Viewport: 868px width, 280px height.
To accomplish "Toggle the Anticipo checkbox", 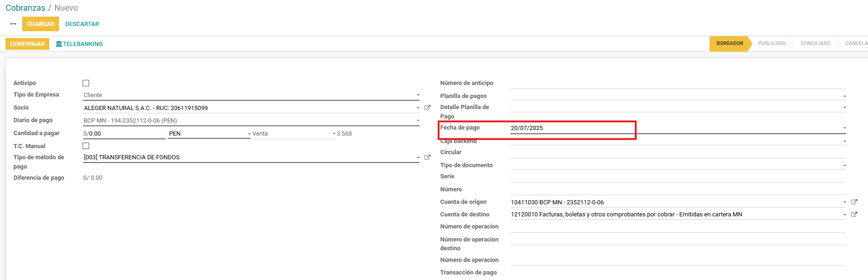I will [x=86, y=83].
